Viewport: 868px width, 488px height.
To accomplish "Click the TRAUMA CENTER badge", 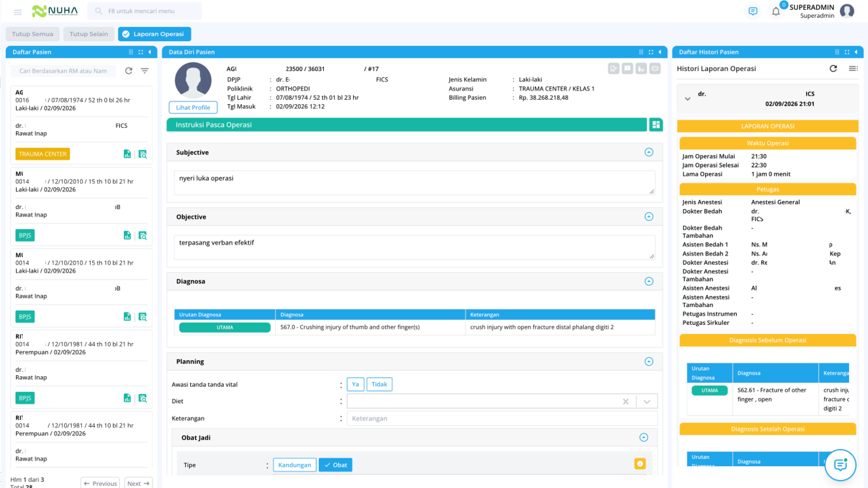I will point(43,154).
